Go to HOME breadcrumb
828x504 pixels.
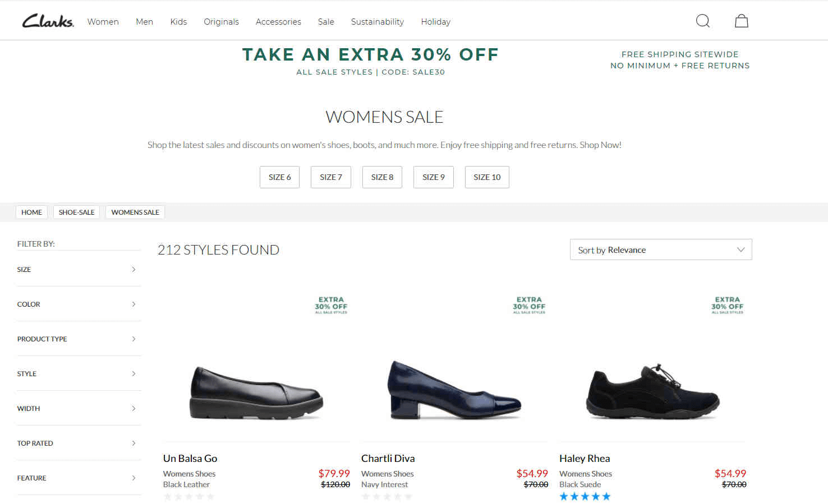(x=31, y=212)
